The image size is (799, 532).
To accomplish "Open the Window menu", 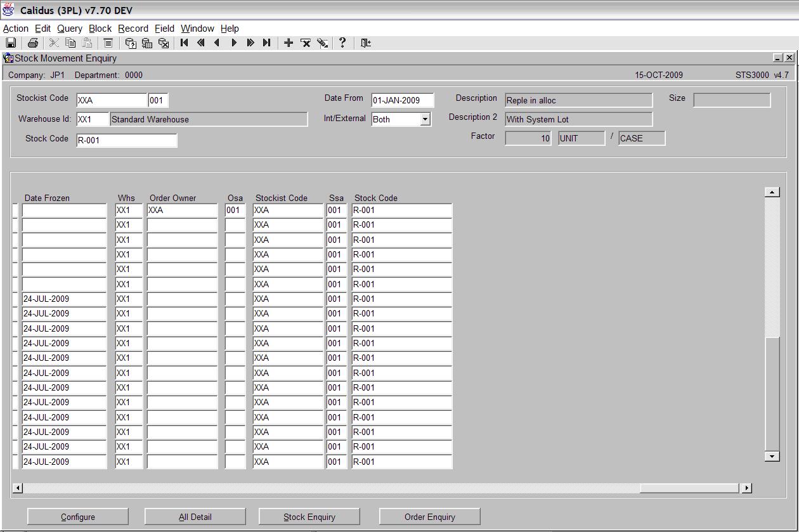I will [x=197, y=29].
